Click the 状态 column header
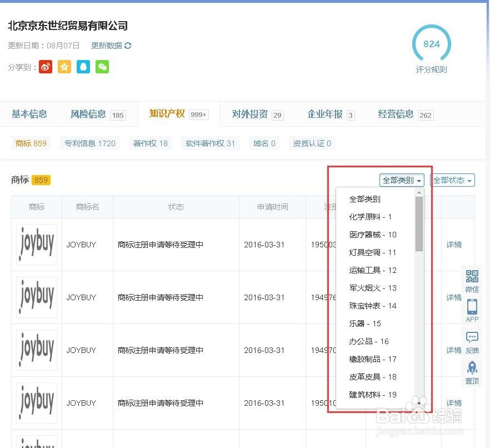The width and height of the screenshot is (490, 448). (176, 207)
